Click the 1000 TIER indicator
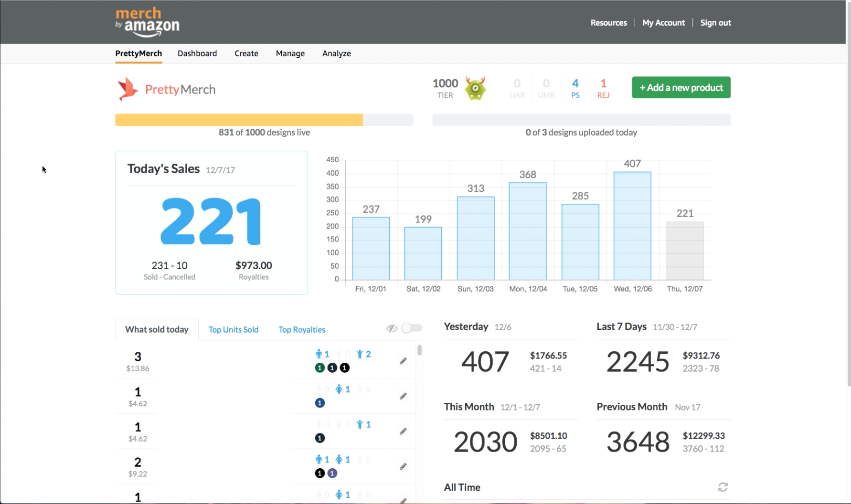This screenshot has width=851, height=504. [445, 88]
